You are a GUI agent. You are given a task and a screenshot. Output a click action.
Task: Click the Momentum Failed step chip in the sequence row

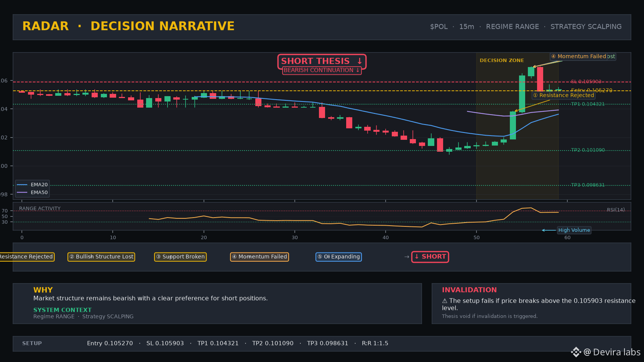click(x=260, y=257)
